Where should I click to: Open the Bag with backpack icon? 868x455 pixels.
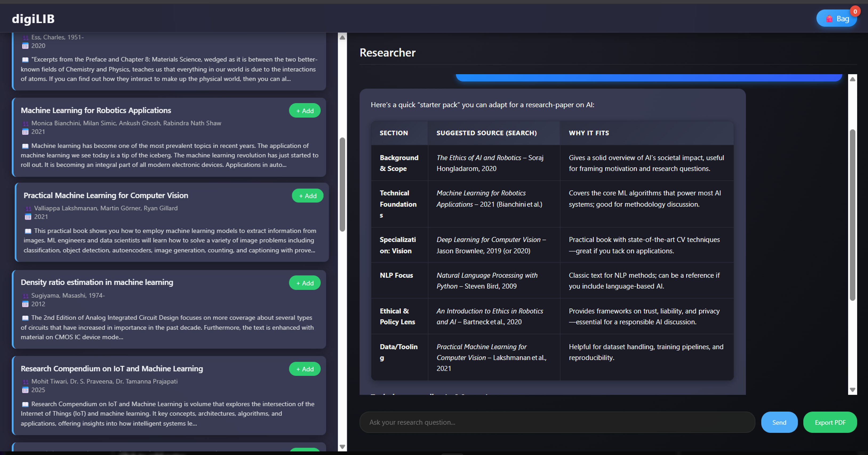pos(836,19)
